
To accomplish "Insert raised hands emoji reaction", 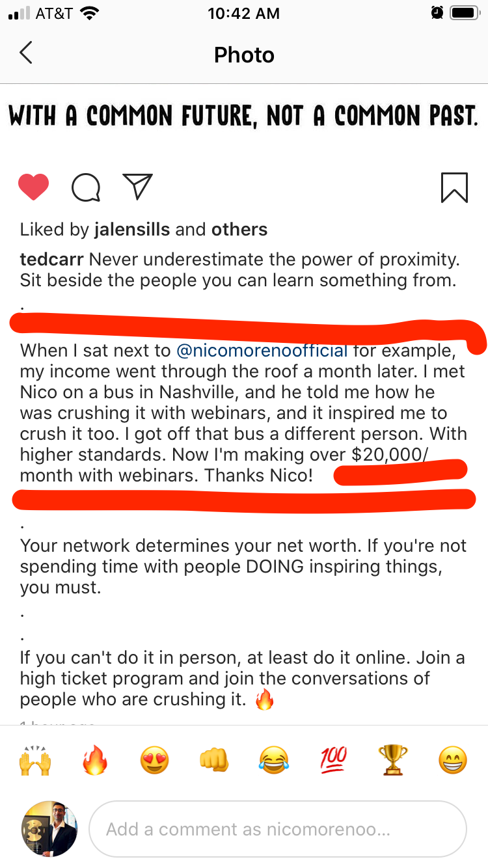I will (36, 760).
